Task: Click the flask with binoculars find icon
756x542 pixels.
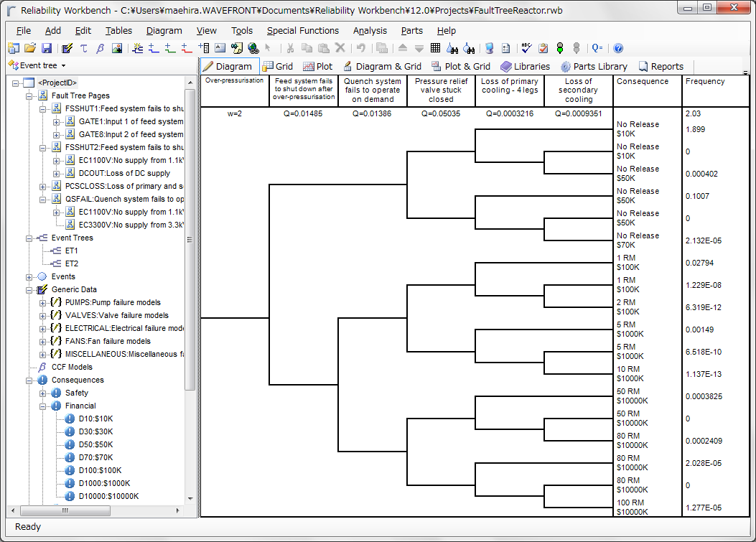Action: pyautogui.click(x=452, y=47)
